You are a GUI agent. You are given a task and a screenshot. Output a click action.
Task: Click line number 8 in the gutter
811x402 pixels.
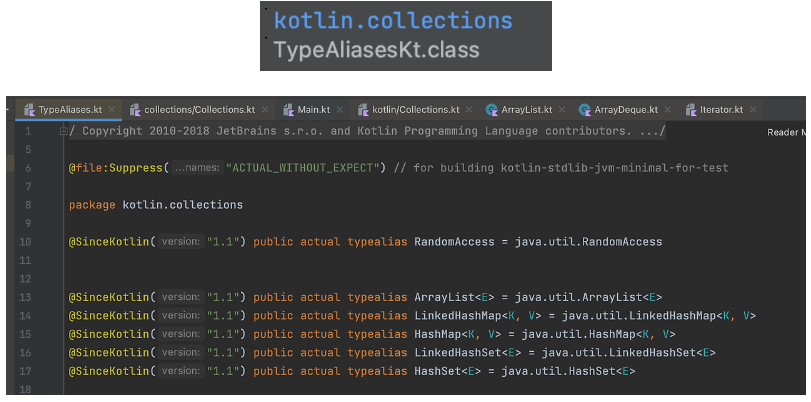28,205
